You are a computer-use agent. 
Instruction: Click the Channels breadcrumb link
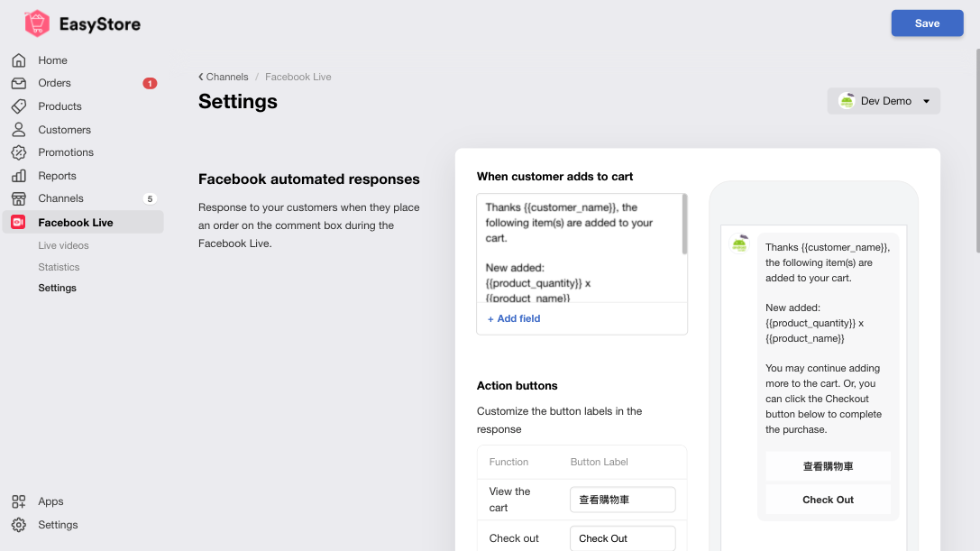[x=227, y=77]
